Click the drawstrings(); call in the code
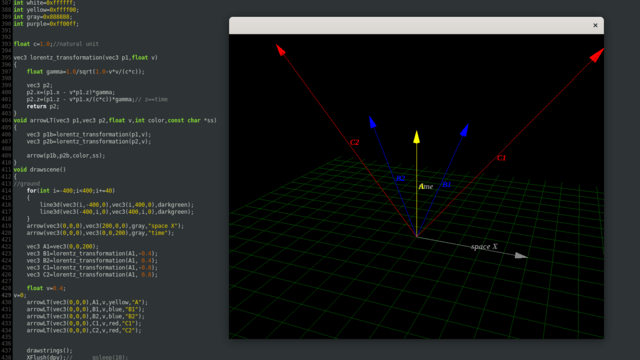The width and height of the screenshot is (640, 360). click(x=49, y=351)
